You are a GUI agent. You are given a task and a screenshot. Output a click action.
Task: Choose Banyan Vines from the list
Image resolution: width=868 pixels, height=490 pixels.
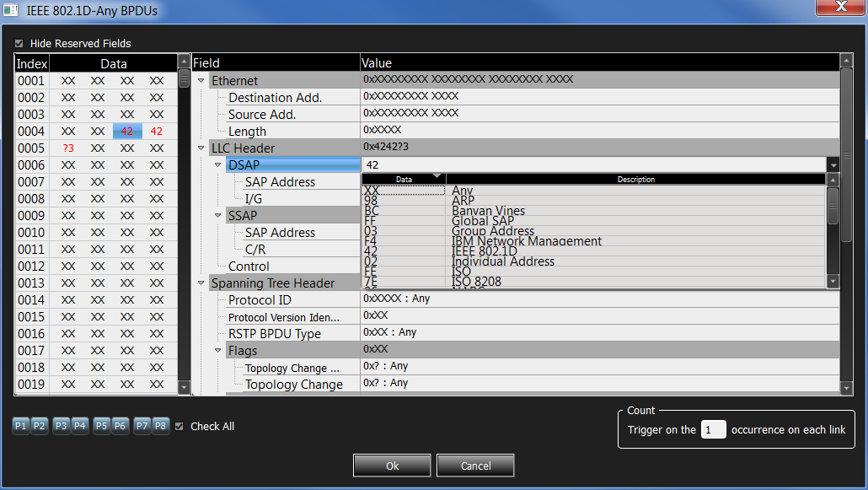[488, 211]
